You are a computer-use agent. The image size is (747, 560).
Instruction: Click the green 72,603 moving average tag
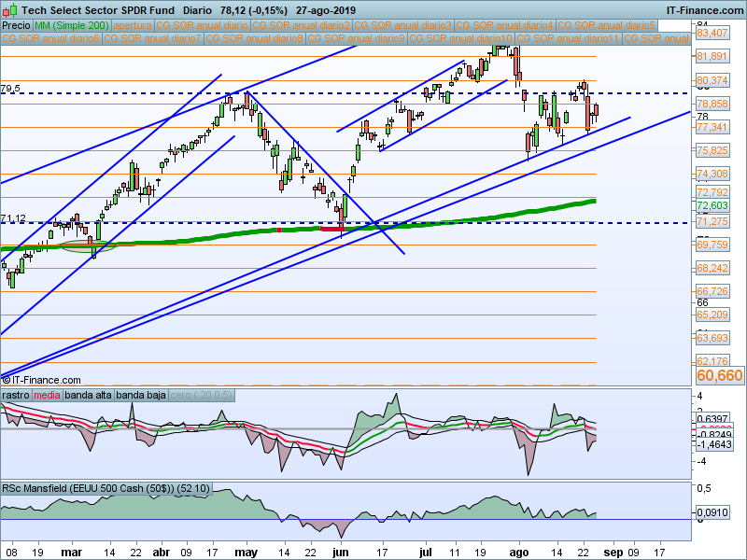pyautogui.click(x=712, y=205)
